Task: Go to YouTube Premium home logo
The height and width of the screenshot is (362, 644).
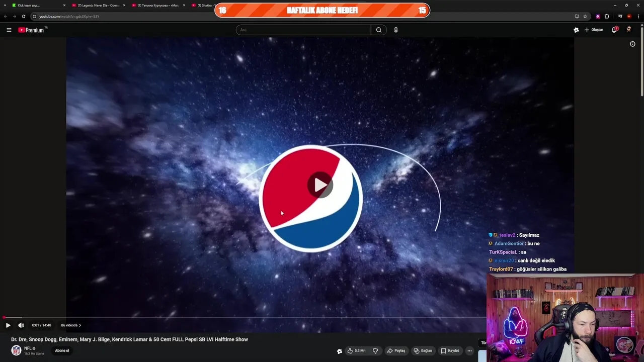Action: (x=31, y=30)
